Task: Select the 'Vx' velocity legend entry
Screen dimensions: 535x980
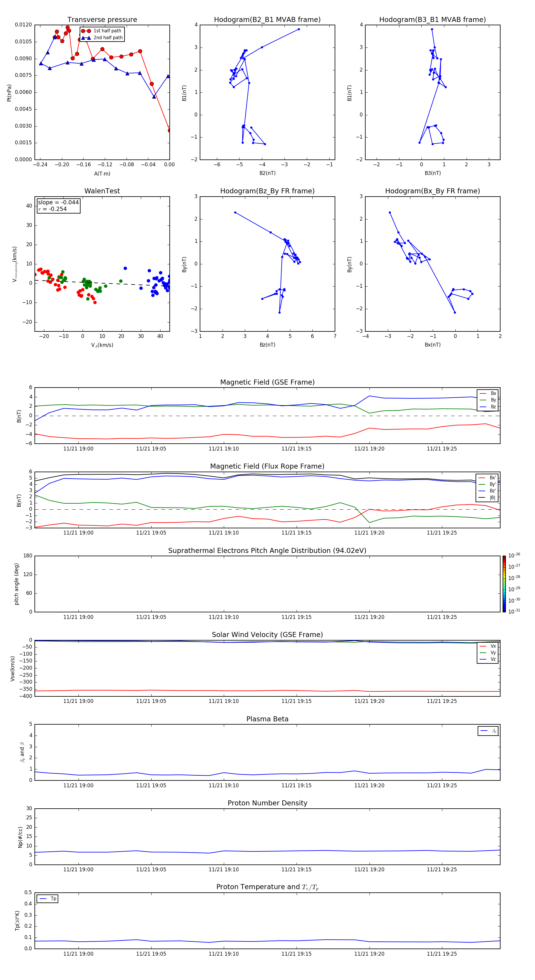Action: tap(488, 647)
